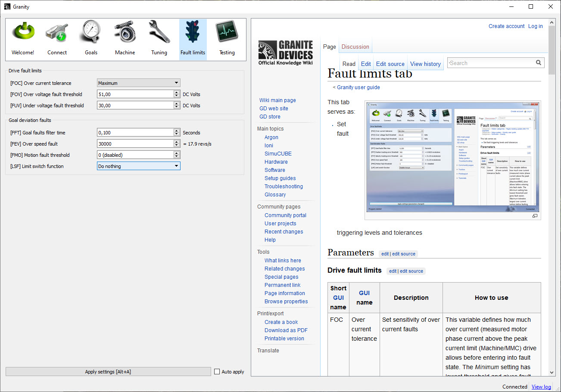Open the View log link
This screenshot has width=561, height=392.
[x=541, y=387]
